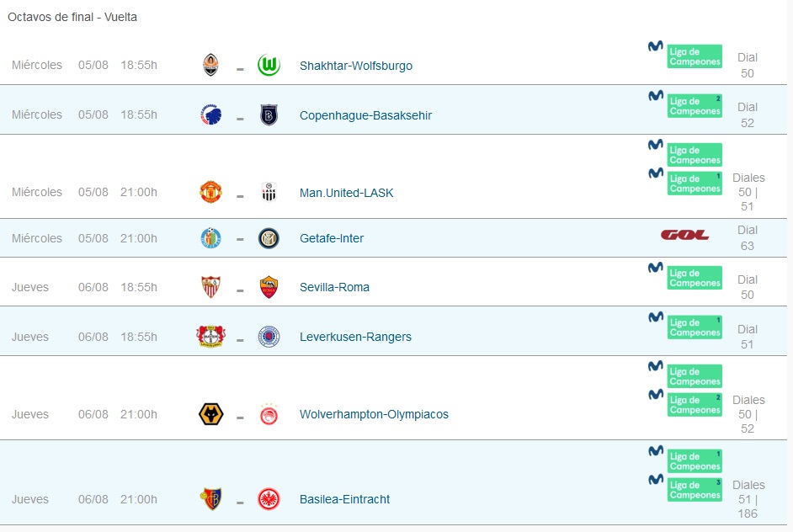This screenshot has width=793, height=532.
Task: Click the Eintracht Frankfurt eagle crest
Action: pos(269,499)
